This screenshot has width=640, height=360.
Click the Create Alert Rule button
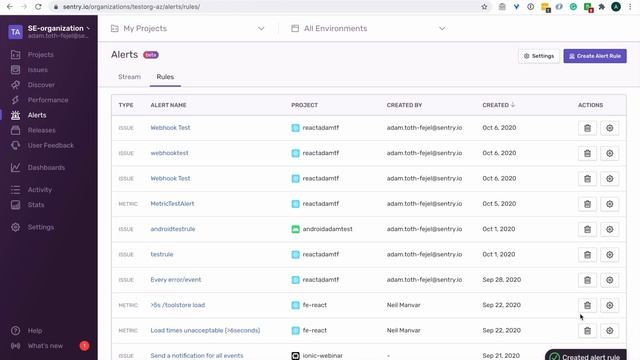pos(595,56)
